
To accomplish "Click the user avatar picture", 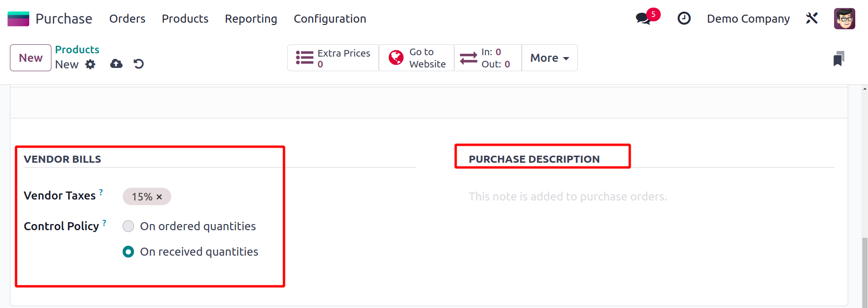I will point(844,18).
